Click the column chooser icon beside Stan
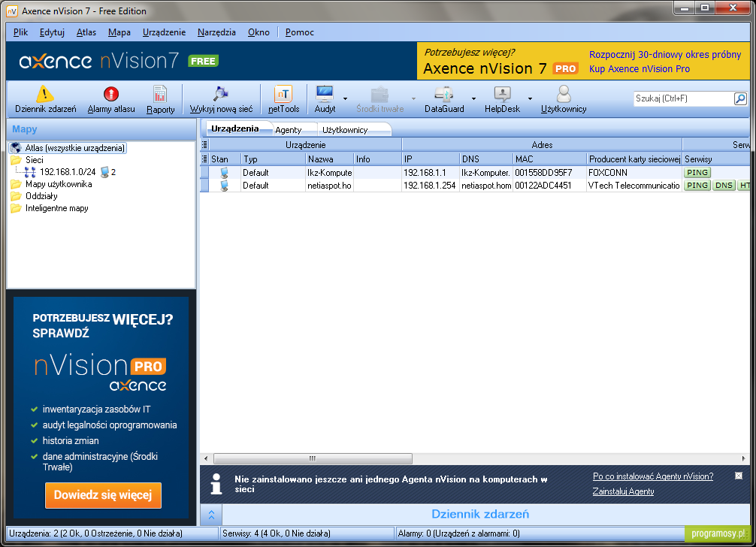 click(x=204, y=159)
